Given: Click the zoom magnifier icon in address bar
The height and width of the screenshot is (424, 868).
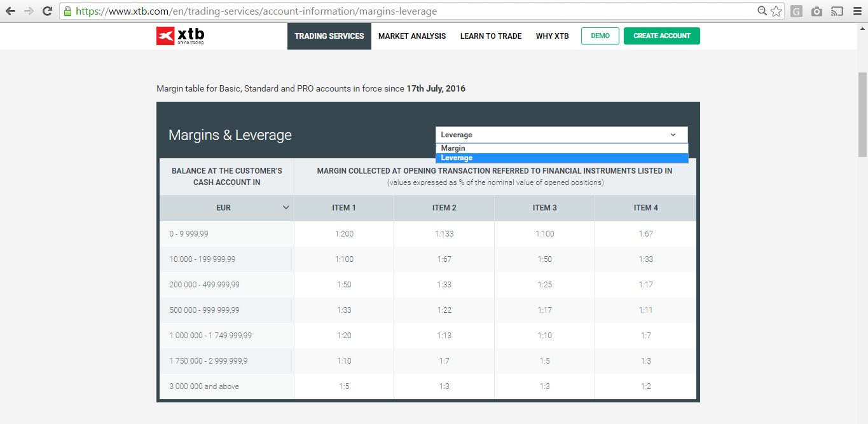Looking at the screenshot, I should pyautogui.click(x=762, y=11).
